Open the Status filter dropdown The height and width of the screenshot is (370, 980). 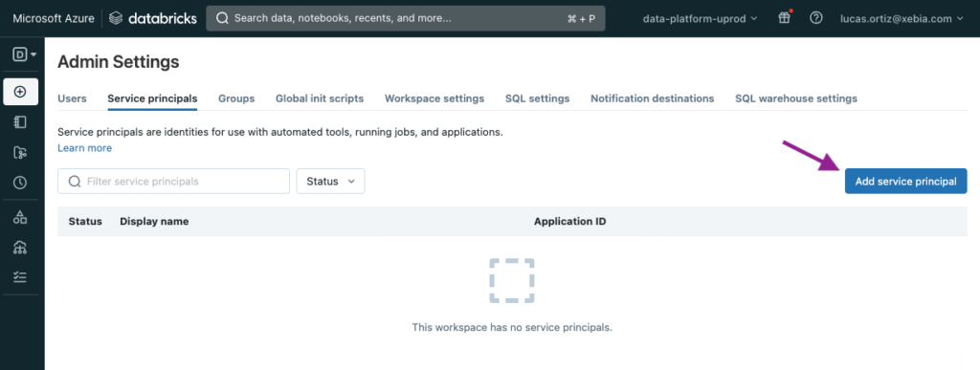[330, 181]
